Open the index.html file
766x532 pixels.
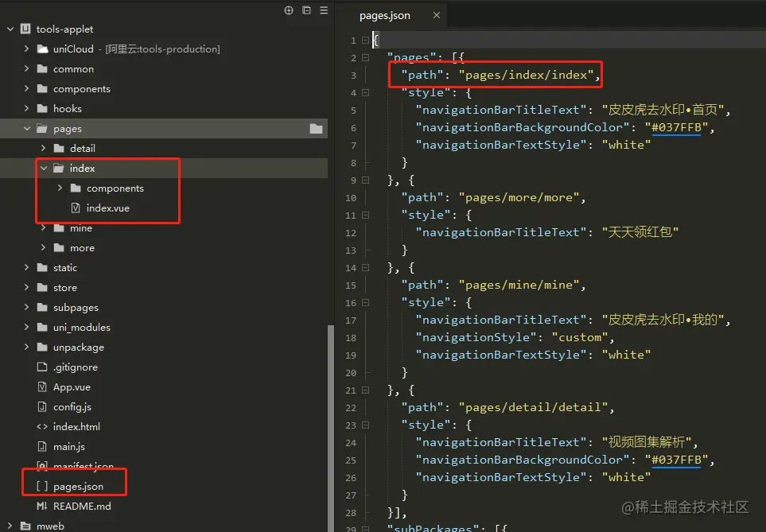click(x=76, y=426)
